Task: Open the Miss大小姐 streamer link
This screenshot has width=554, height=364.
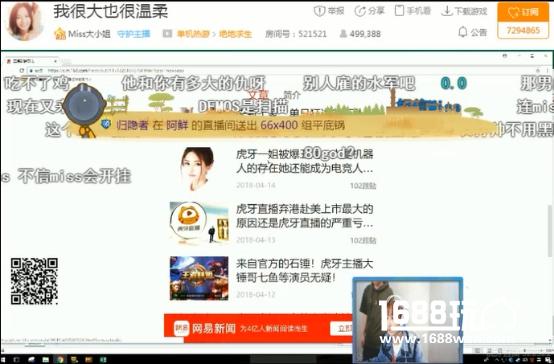Action: [89, 34]
